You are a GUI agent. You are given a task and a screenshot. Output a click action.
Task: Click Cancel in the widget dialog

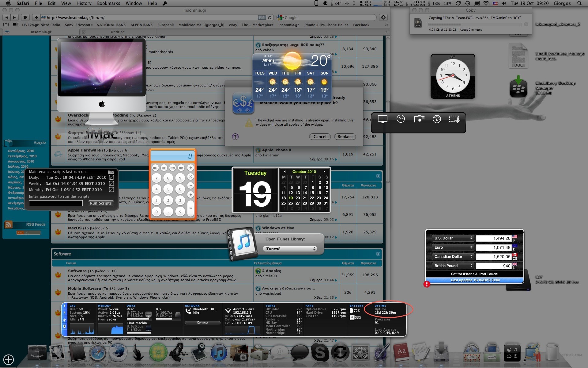320,137
